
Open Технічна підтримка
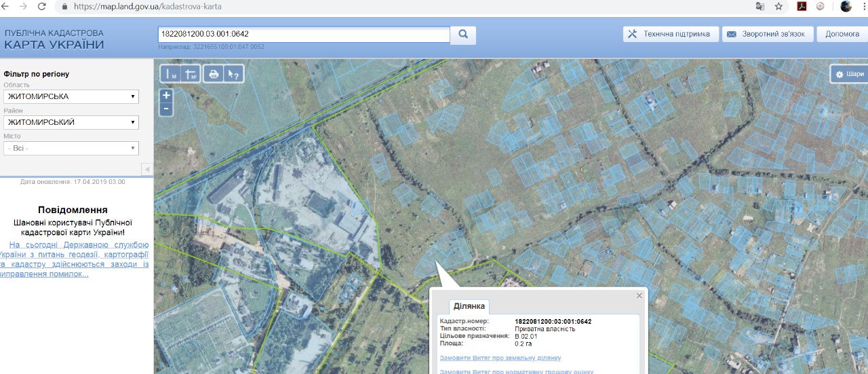(x=671, y=34)
